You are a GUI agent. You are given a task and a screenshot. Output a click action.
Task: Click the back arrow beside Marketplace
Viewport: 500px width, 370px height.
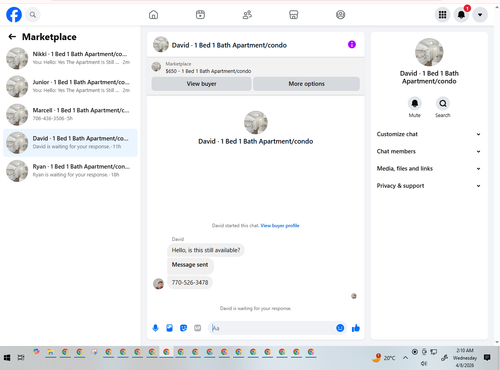tap(12, 37)
